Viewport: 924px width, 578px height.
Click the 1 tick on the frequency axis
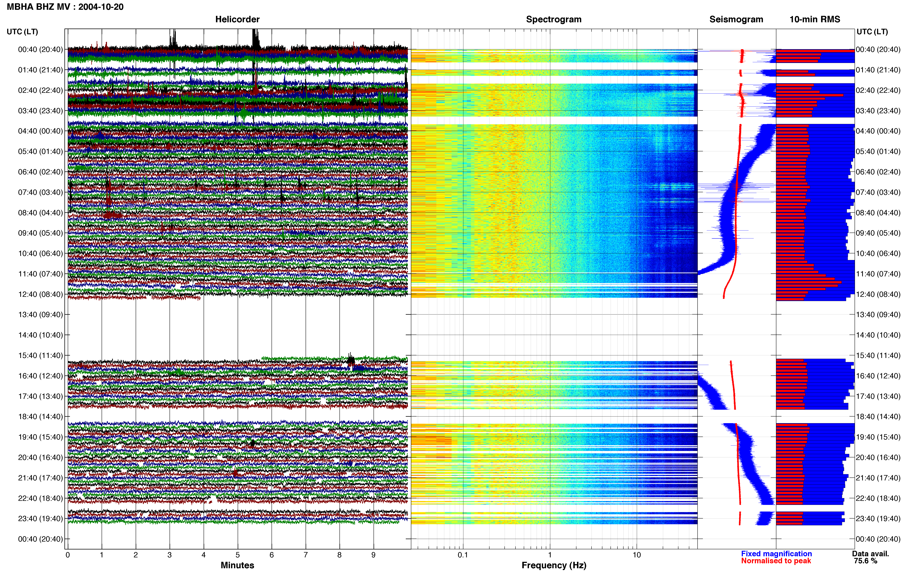[x=550, y=555]
